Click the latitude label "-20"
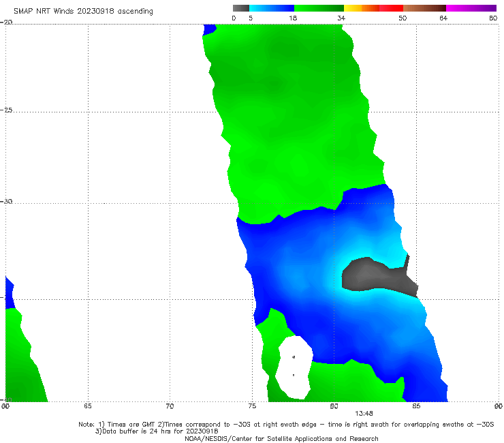The width and height of the screenshot is (504, 443). pyautogui.click(x=6, y=22)
